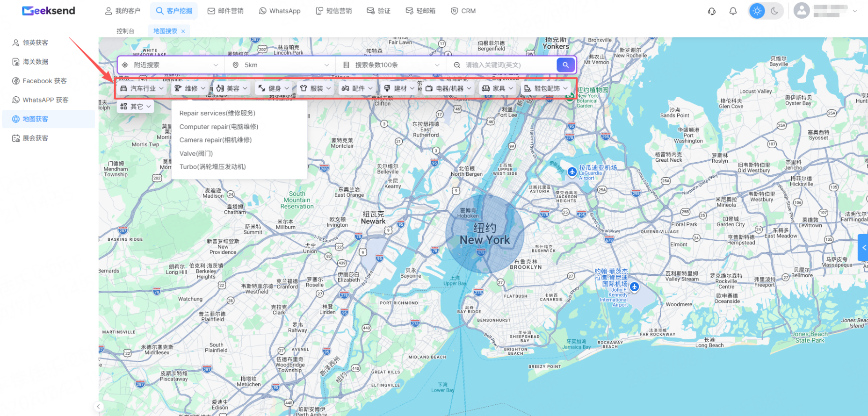Go to 海关数据 in sidebar

tap(49, 62)
